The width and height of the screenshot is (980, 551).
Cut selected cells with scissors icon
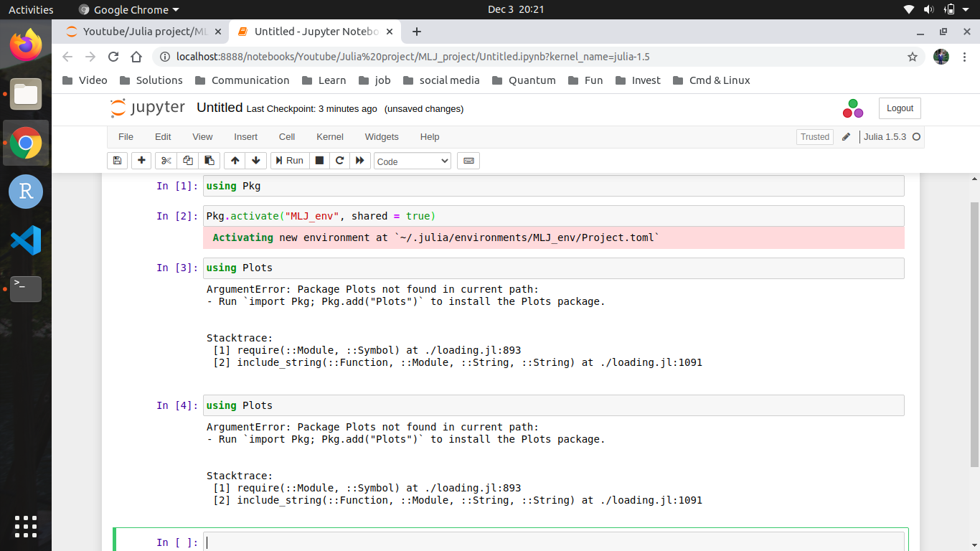(x=166, y=161)
